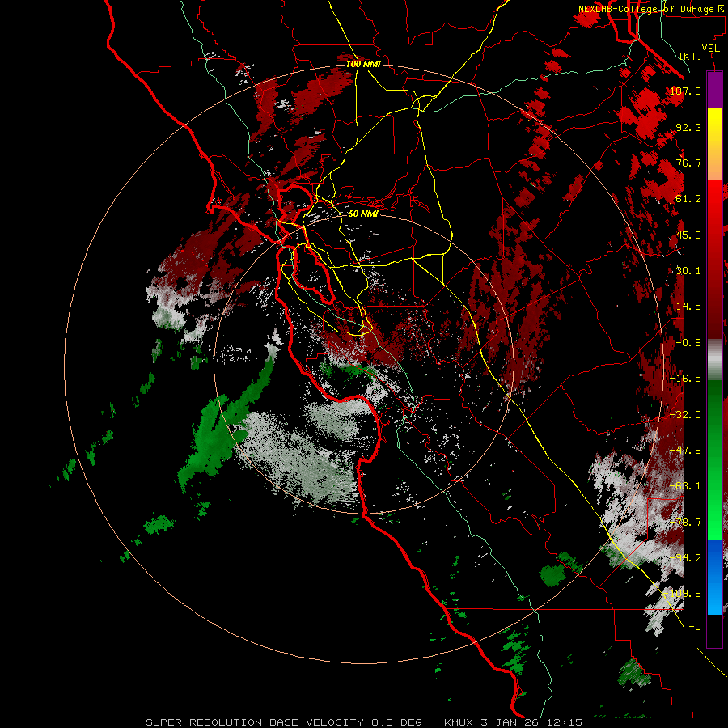Pick the purple segment of color bar
The height and width of the screenshot is (728, 728).
pos(714,90)
